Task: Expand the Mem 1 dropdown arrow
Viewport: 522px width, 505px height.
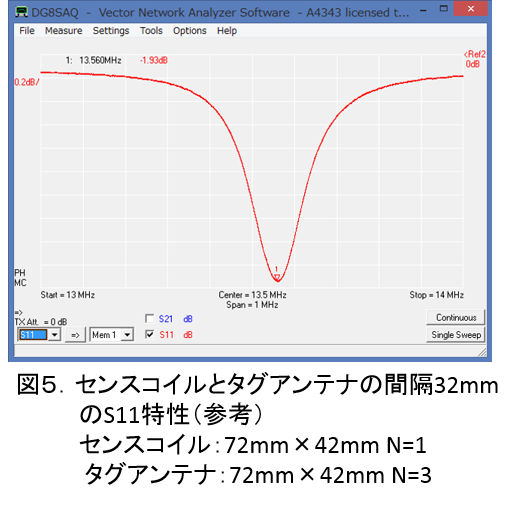Action: pos(127,334)
